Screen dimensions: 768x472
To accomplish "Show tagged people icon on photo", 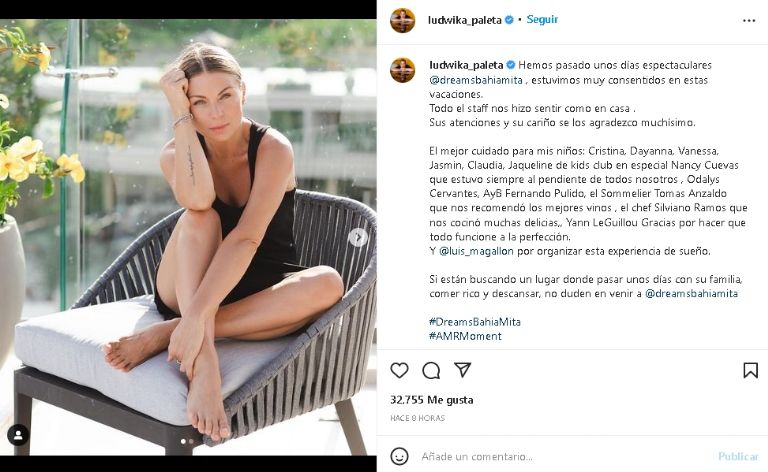I will pos(18,435).
